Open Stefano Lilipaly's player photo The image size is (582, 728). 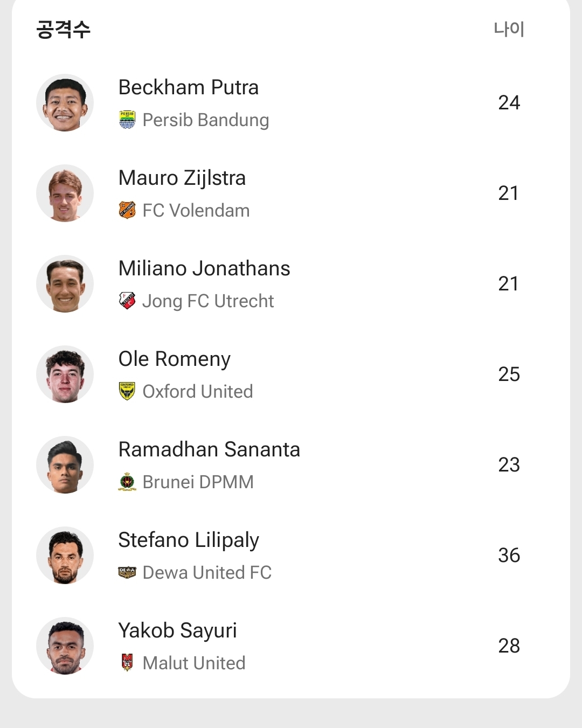pyautogui.click(x=65, y=556)
